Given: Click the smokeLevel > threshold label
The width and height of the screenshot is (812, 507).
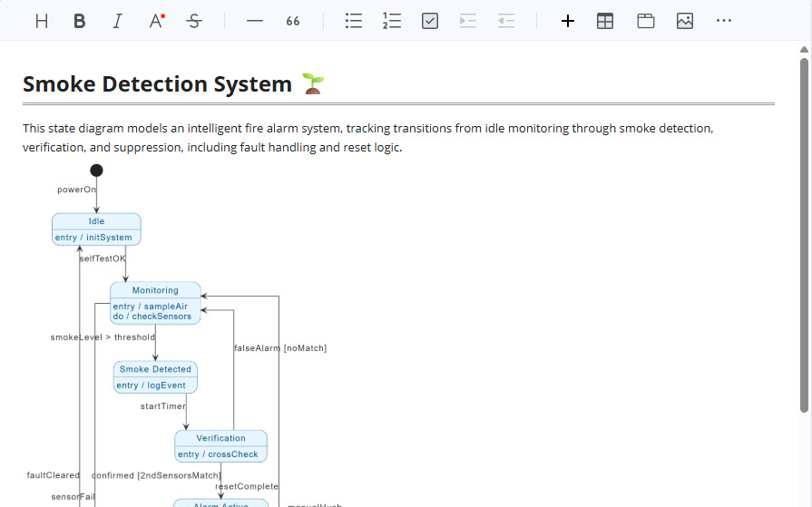Looking at the screenshot, I should click(103, 337).
